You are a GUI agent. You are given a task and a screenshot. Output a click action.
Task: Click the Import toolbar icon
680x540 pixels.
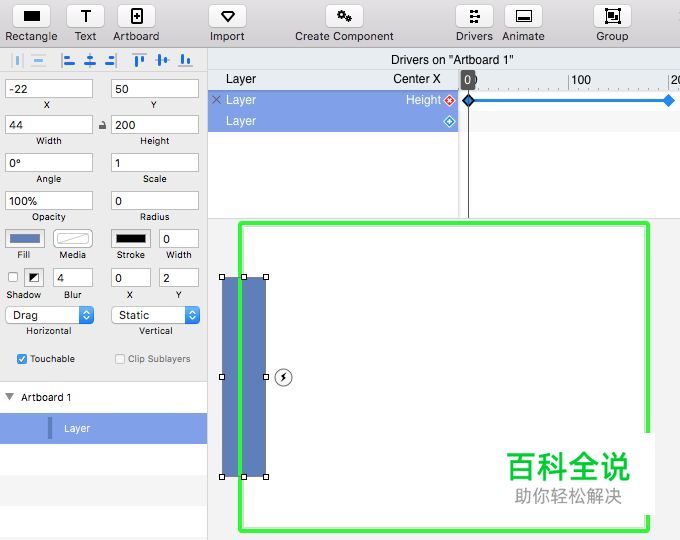coord(227,16)
